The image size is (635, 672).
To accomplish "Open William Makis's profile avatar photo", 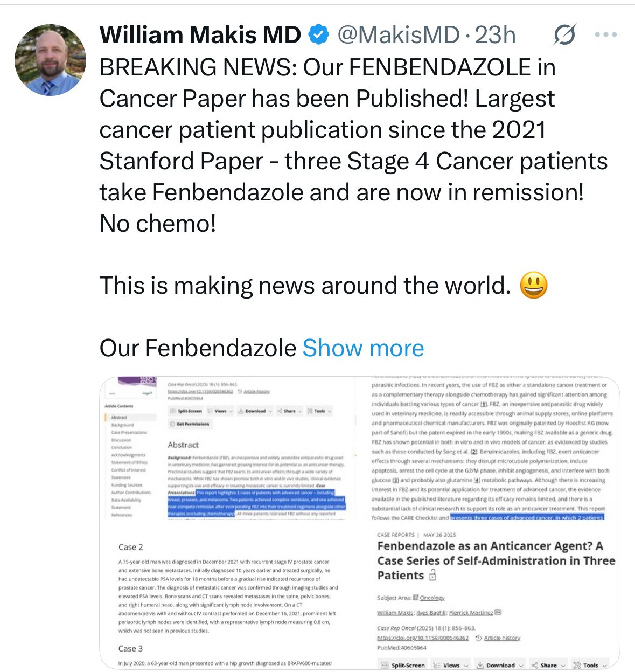I will click(50, 60).
